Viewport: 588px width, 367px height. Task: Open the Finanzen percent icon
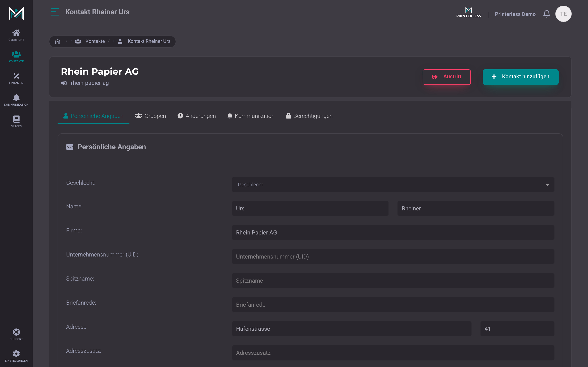click(x=16, y=76)
